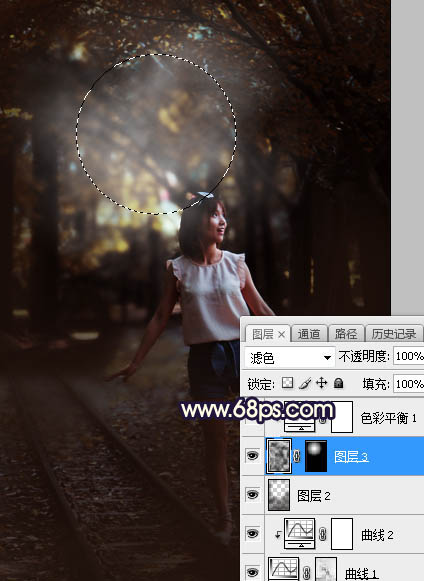
Task: Click the lock all padlock icon
Action: (338, 383)
